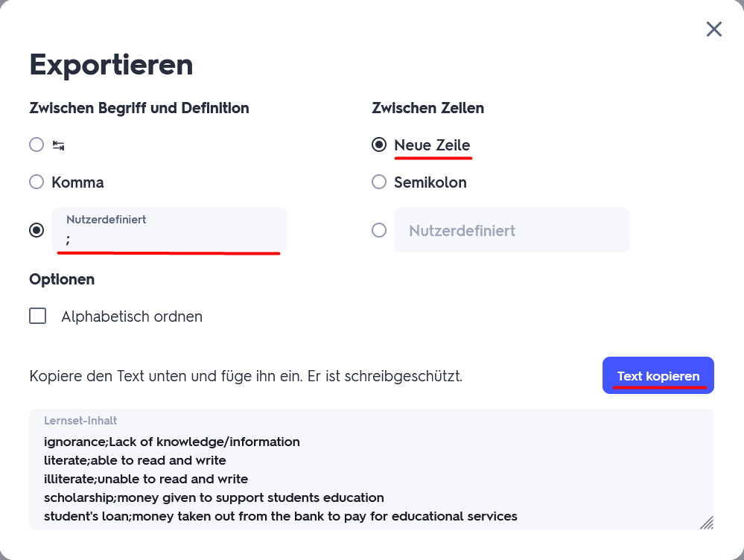Click the tab arrows separator icon

pos(59,145)
